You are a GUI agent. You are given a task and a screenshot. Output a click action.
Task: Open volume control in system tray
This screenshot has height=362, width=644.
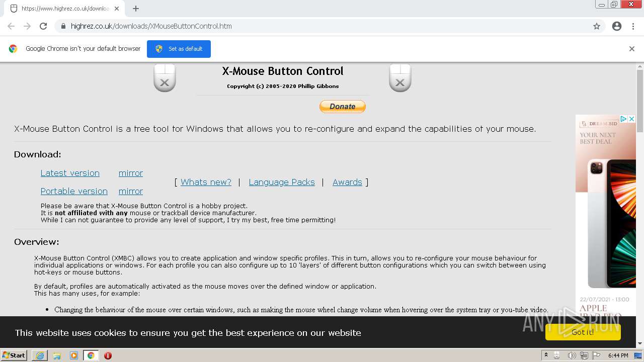click(572, 355)
